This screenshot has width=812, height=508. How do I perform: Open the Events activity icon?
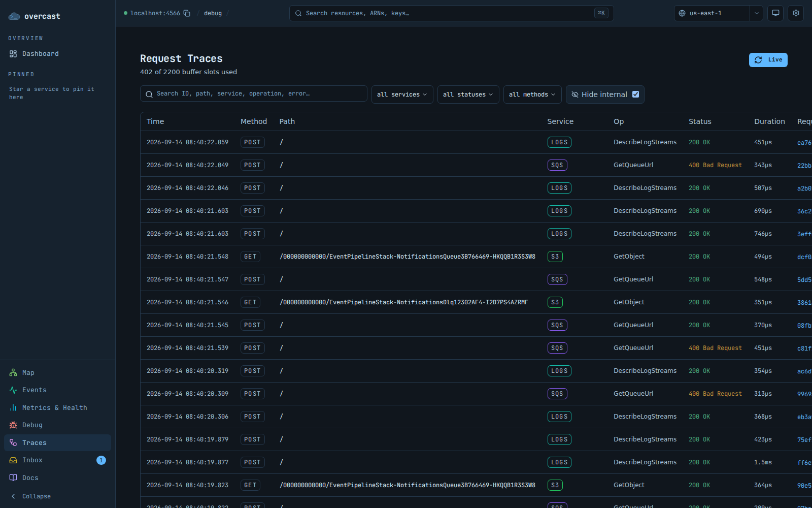coord(13,390)
